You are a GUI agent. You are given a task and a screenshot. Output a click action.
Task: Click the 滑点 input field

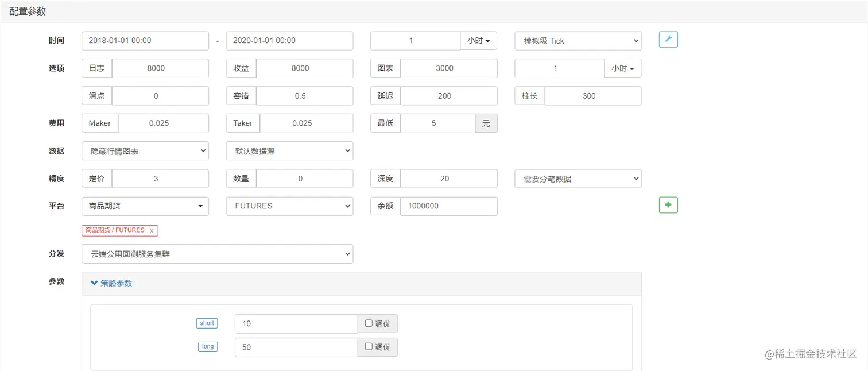pyautogui.click(x=160, y=96)
